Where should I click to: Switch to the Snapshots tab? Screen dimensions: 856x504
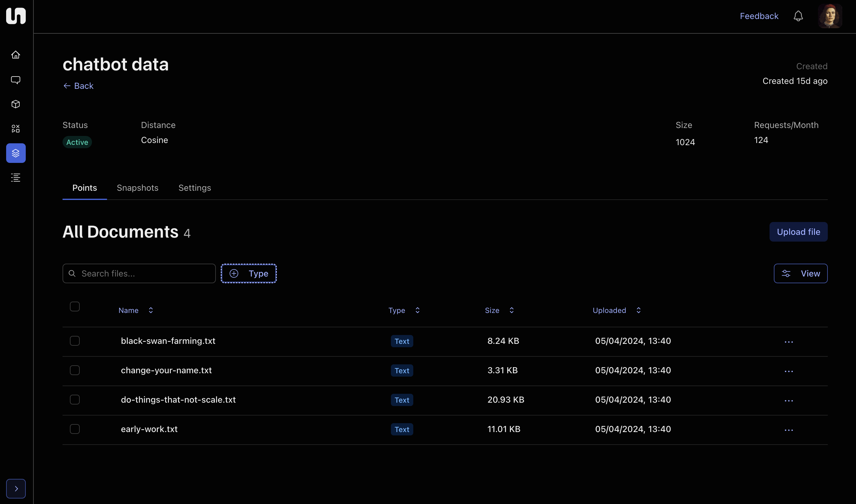coord(137,188)
